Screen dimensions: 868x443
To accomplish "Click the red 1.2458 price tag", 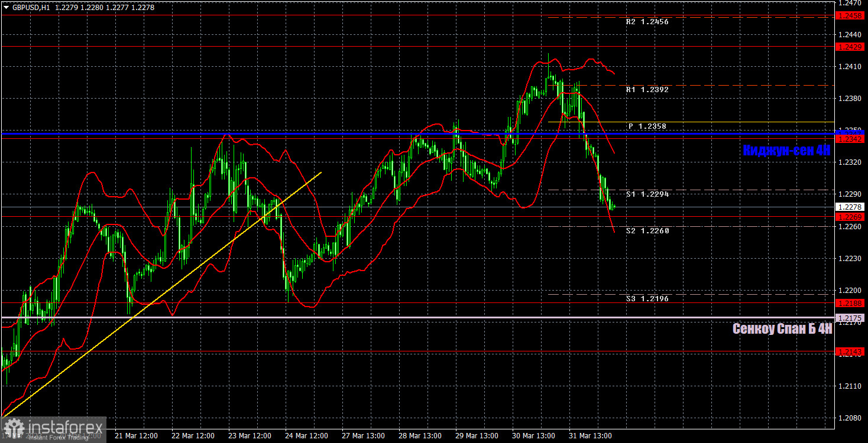I will pyautogui.click(x=851, y=15).
